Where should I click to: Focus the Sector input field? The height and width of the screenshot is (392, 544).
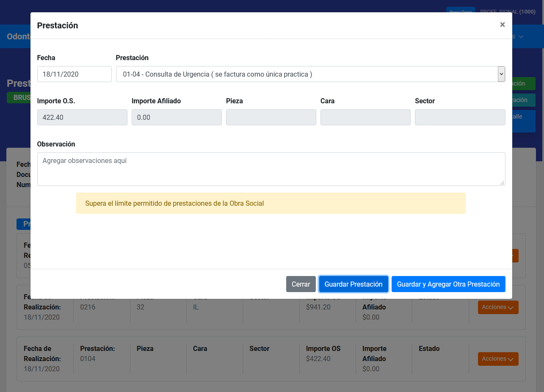click(460, 117)
